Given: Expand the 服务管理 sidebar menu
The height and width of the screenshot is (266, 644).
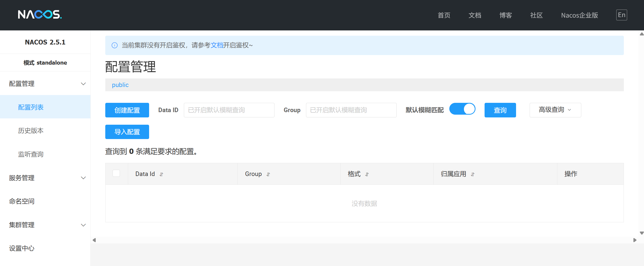Looking at the screenshot, I should click(x=45, y=178).
